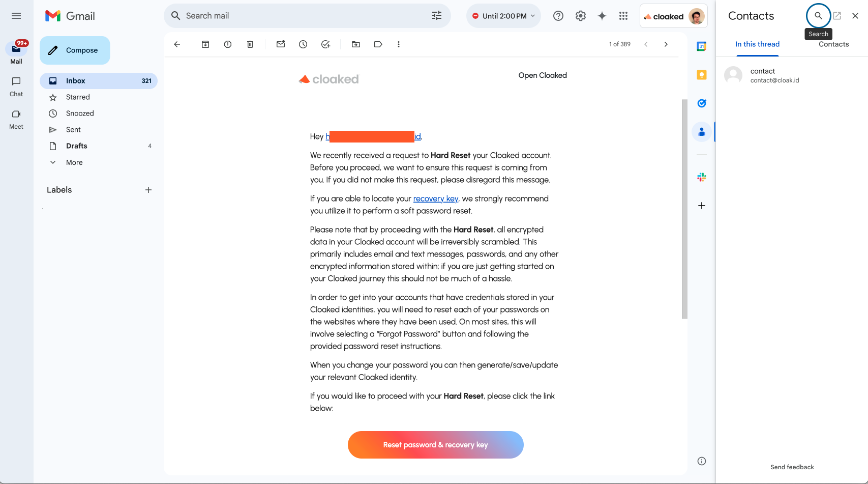This screenshot has height=484, width=868.
Task: Report this email as spam
Action: pos(228,44)
